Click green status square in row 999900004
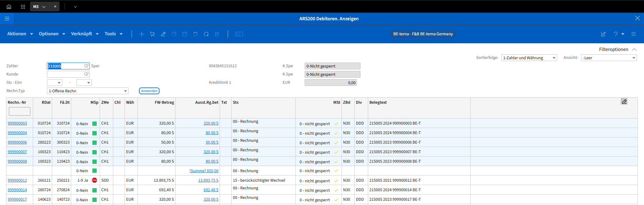Image resolution: width=644 pixels, height=205 pixels. pyautogui.click(x=94, y=133)
